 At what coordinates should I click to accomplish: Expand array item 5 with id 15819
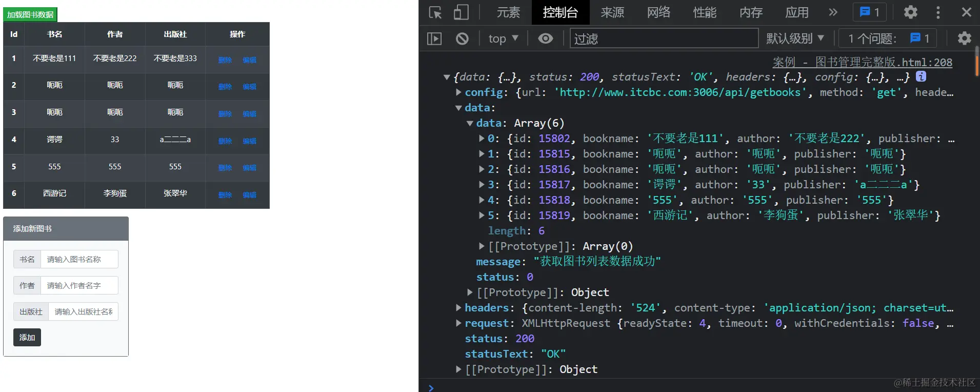tap(482, 215)
